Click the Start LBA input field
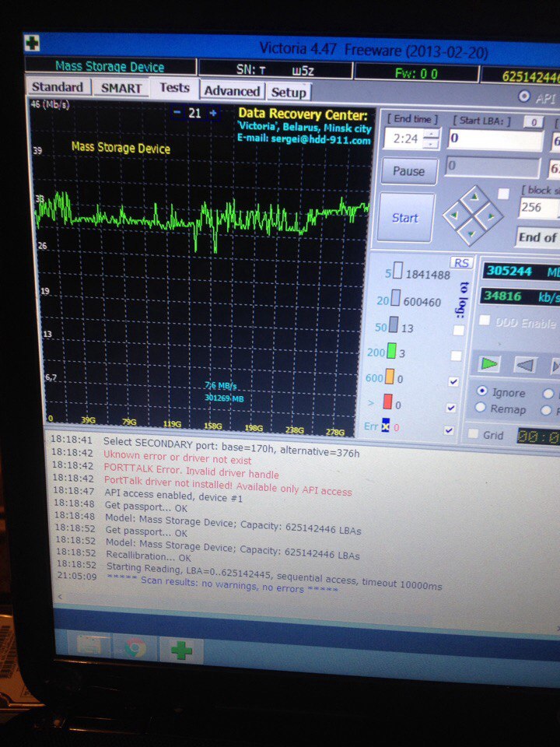Screen dimensions: 560x747 click(495, 139)
